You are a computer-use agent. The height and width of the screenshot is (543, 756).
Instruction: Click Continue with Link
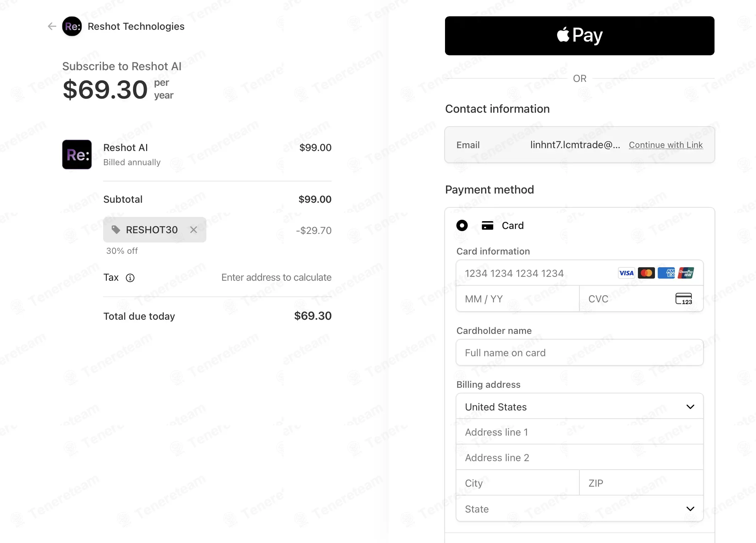[666, 145]
